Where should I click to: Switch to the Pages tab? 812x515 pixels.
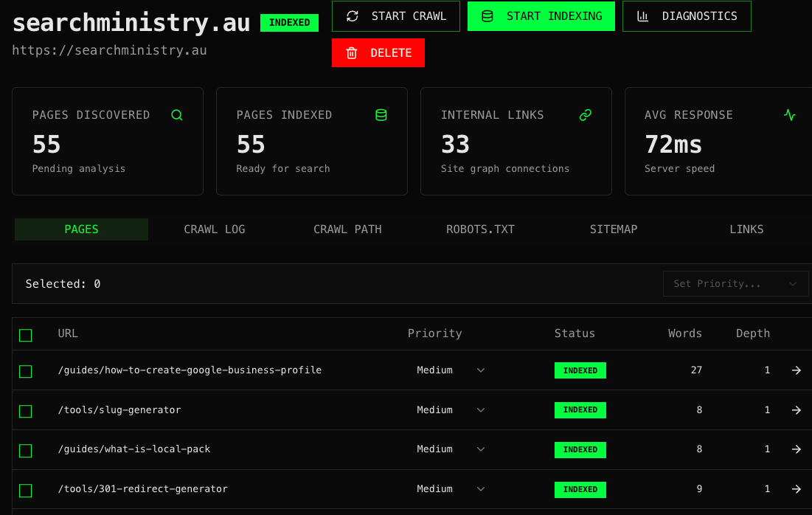pos(81,229)
